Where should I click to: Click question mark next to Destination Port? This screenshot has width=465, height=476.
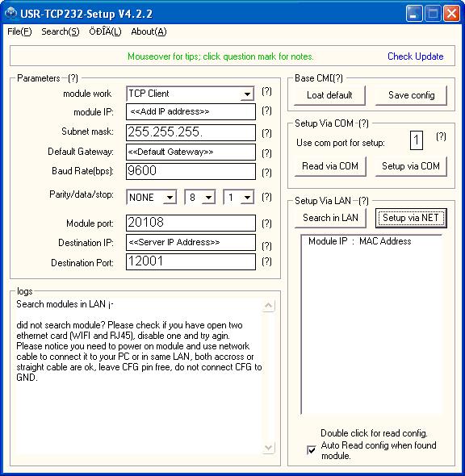(266, 261)
